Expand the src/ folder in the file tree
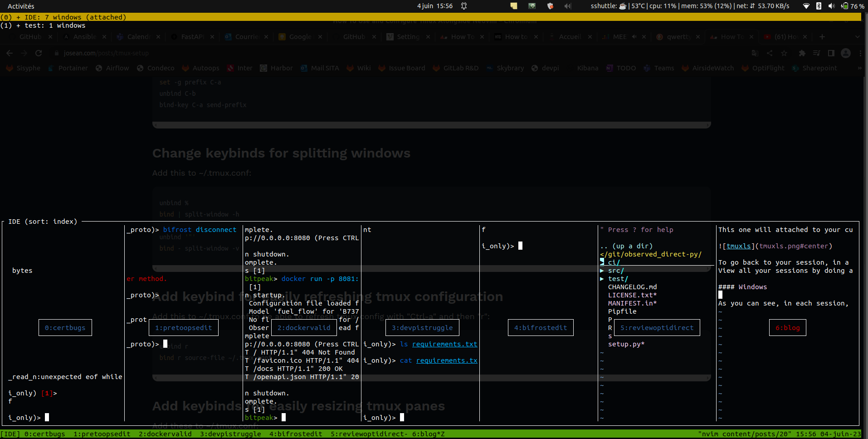868x439 pixels. point(602,271)
